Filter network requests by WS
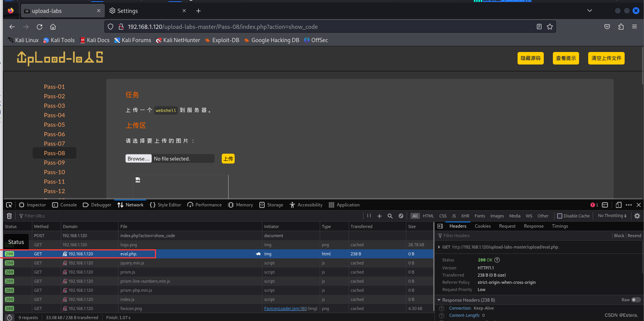644x321 pixels. [529, 216]
